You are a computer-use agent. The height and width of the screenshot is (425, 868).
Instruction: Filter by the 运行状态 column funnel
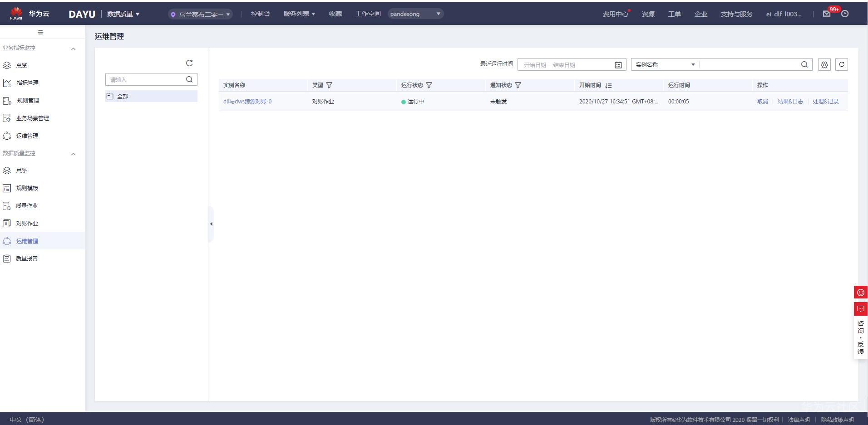click(x=429, y=85)
